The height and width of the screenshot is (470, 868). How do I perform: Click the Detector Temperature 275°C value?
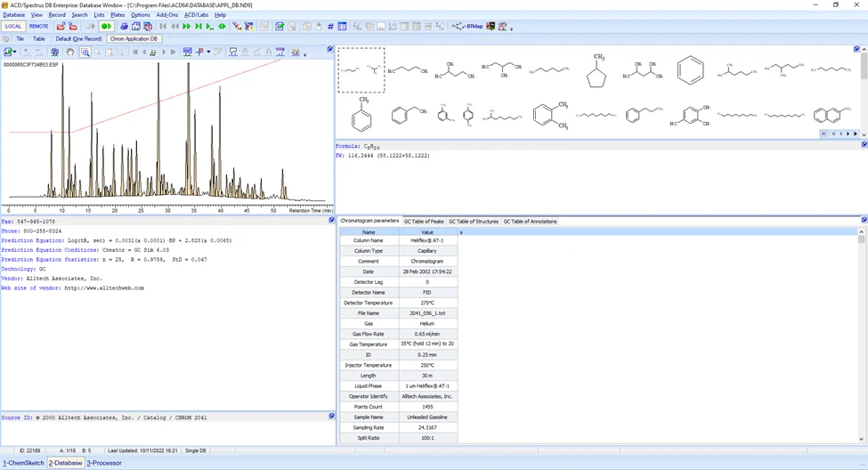click(x=427, y=303)
